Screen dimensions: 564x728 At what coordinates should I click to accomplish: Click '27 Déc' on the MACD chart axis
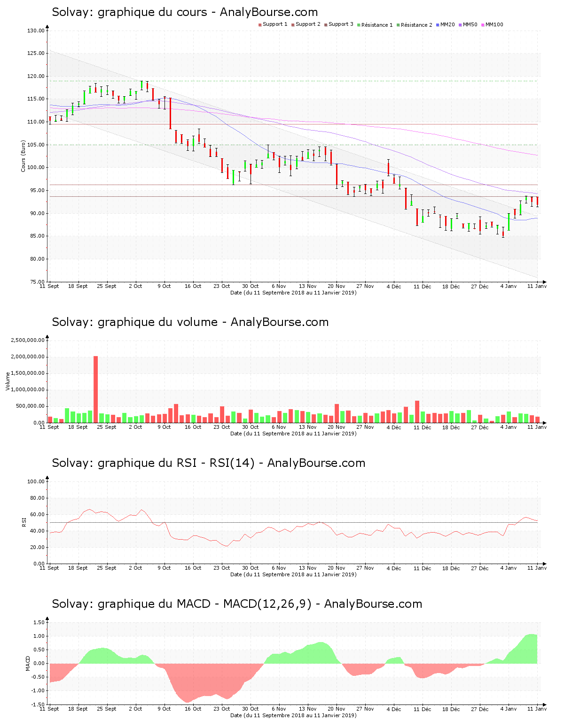pos(480,709)
